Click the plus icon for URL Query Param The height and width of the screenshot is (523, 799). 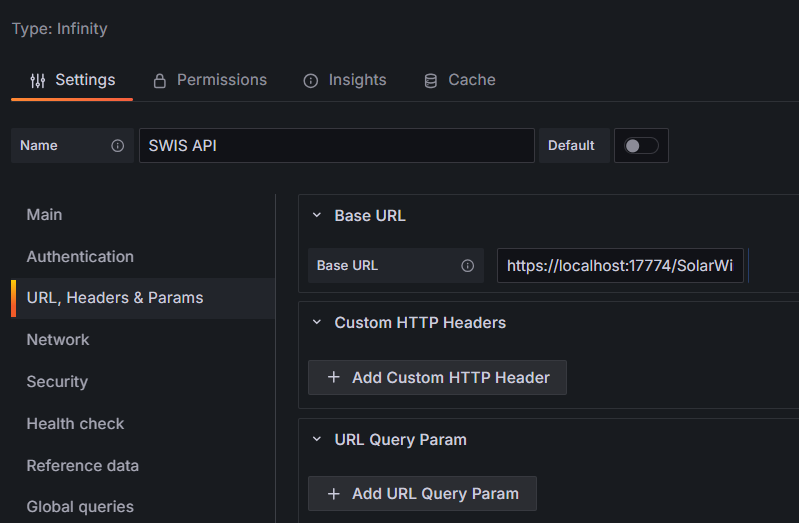click(334, 494)
